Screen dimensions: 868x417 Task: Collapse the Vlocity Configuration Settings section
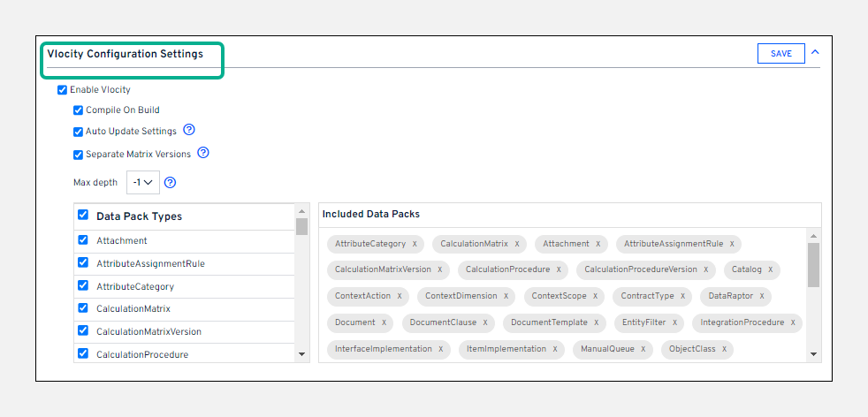[815, 52]
